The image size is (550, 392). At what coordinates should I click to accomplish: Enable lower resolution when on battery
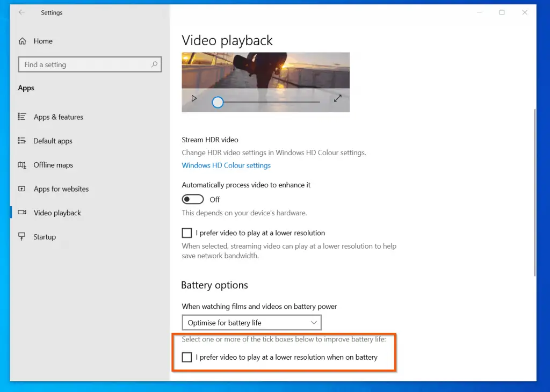(187, 357)
